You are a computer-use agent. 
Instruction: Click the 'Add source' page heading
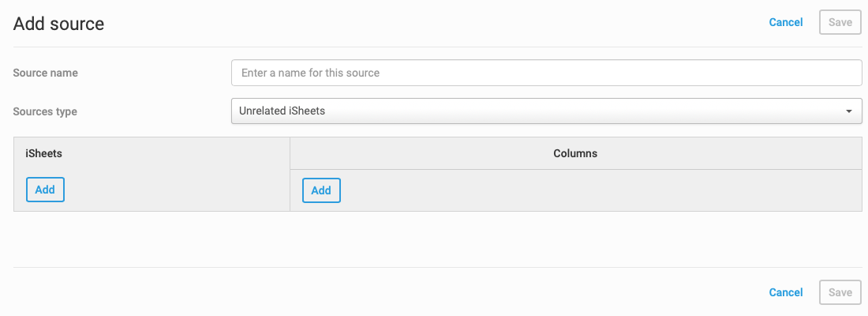click(x=58, y=24)
